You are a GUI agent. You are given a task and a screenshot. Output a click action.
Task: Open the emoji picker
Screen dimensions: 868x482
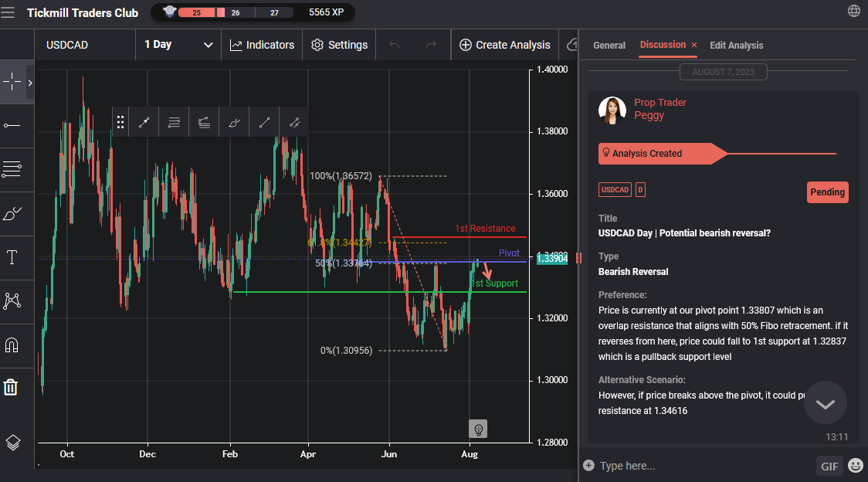(x=856, y=465)
